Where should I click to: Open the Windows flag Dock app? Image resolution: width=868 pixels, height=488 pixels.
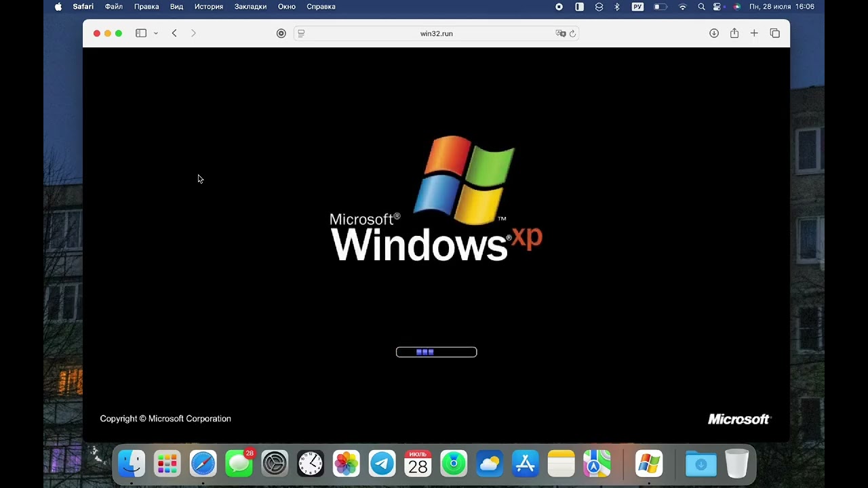(649, 464)
